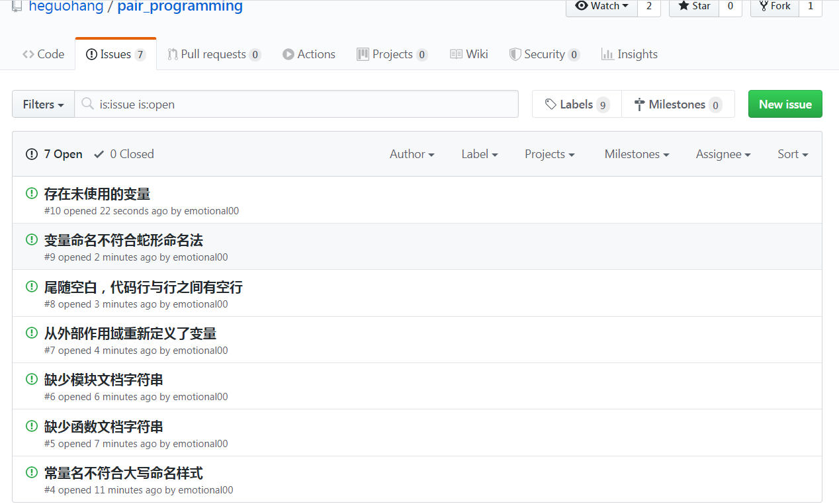The width and height of the screenshot is (839, 504).
Task: Open the Security tab
Action: (x=544, y=54)
